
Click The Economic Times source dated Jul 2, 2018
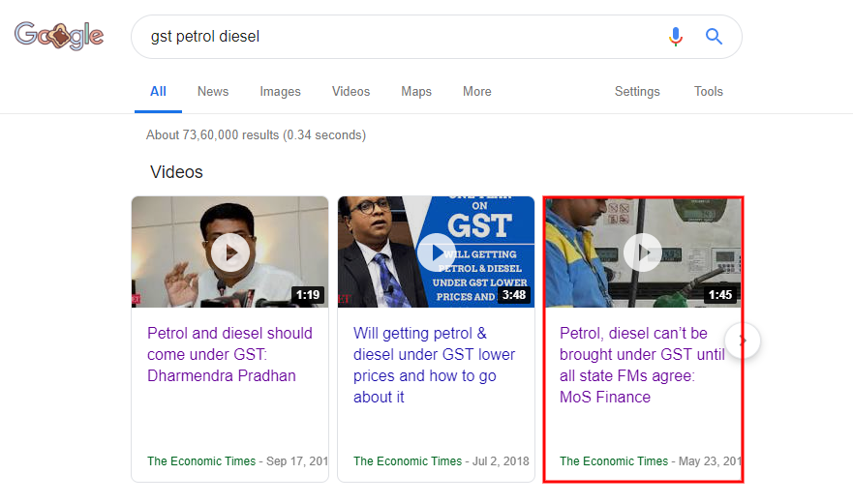tap(441, 461)
